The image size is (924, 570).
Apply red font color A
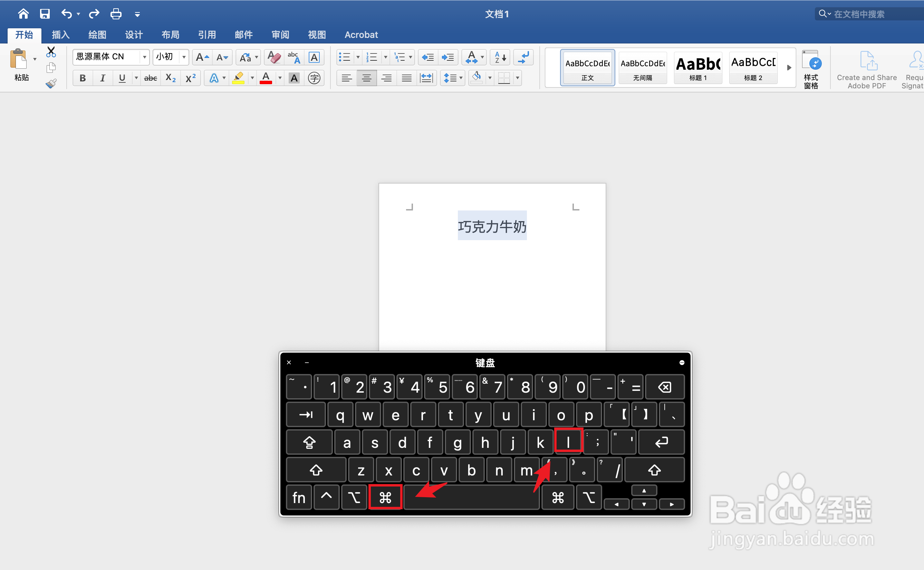coord(266,78)
